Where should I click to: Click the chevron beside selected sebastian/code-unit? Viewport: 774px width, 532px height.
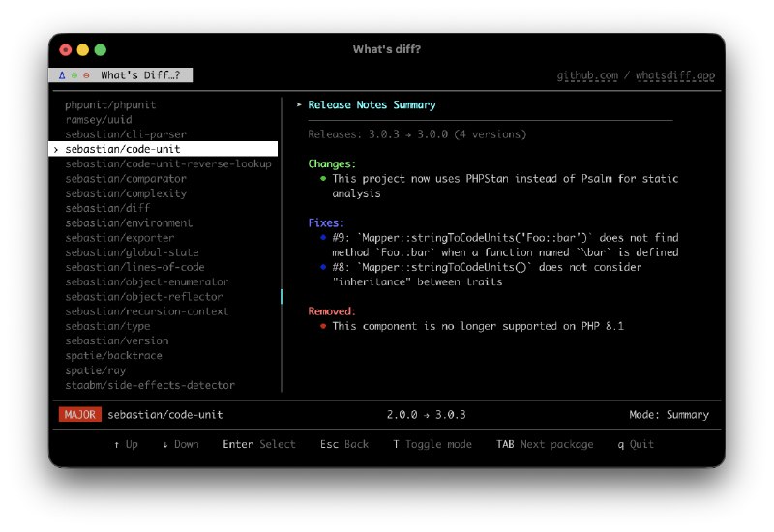[56, 150]
